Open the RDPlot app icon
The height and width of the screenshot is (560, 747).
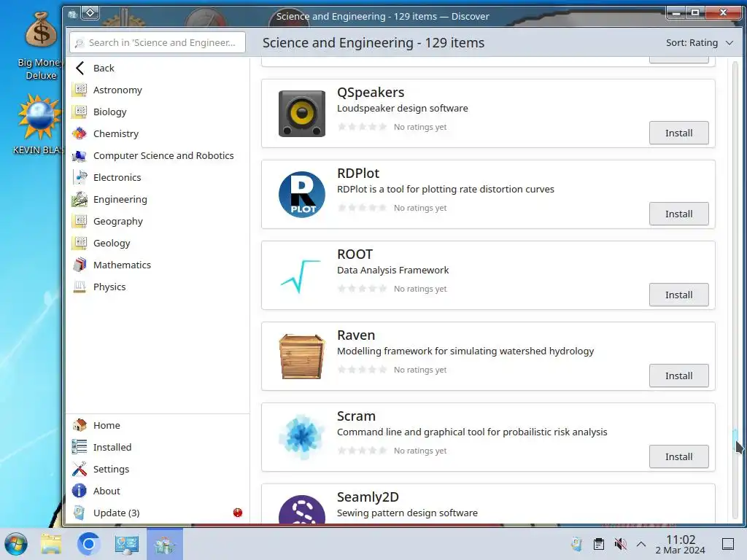301,195
